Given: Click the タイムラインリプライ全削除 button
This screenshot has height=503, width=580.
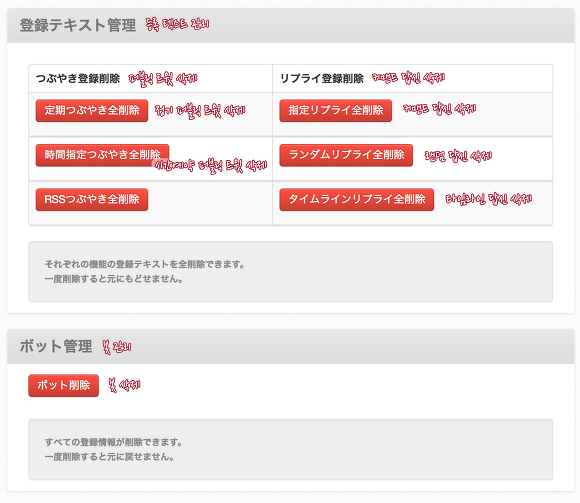Looking at the screenshot, I should 357,199.
